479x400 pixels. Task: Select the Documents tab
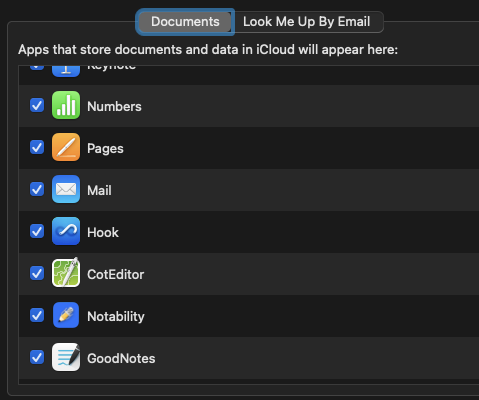point(185,22)
